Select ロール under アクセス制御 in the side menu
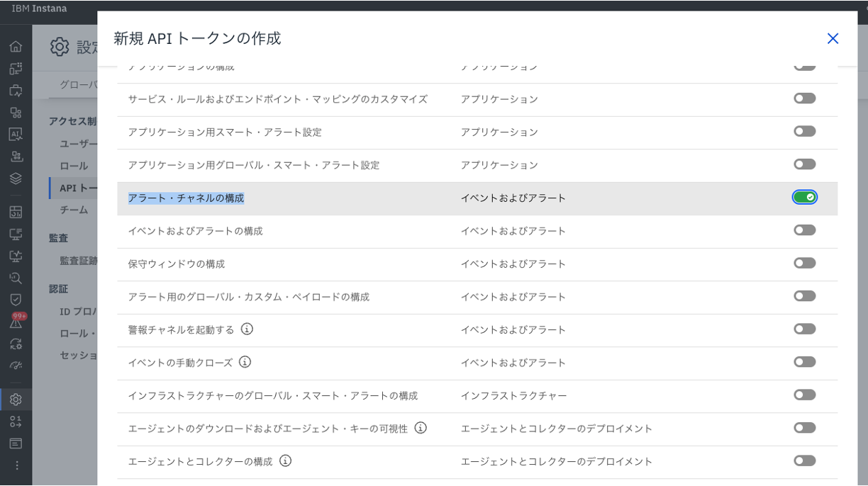This screenshot has height=486, width=868. (x=74, y=166)
